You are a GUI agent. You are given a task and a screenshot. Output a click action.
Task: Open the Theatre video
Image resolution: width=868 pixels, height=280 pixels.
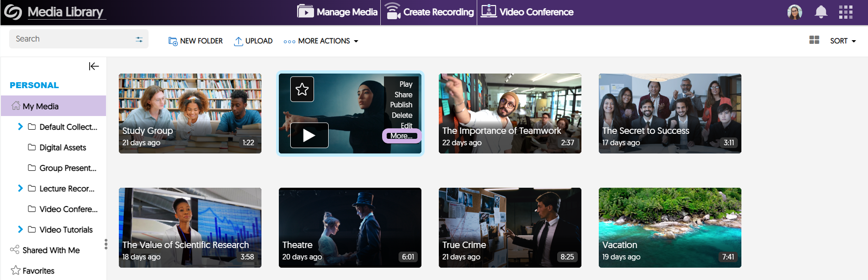pyautogui.click(x=350, y=227)
